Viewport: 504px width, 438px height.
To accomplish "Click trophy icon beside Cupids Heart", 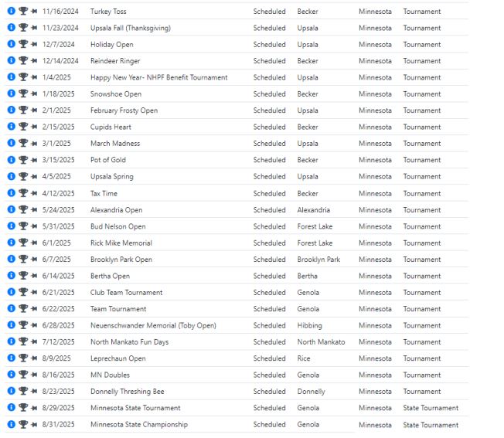I will [23, 127].
